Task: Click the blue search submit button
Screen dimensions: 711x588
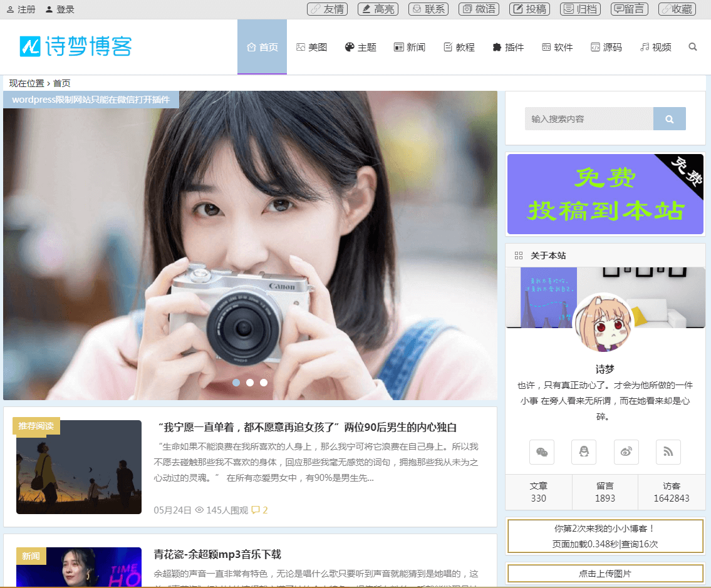Action: click(x=670, y=118)
